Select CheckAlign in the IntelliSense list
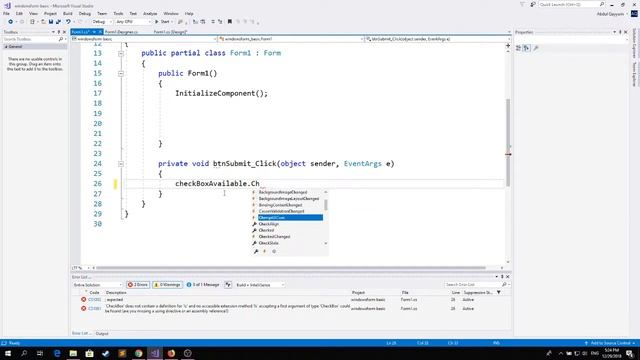The image size is (640, 360). [269, 224]
